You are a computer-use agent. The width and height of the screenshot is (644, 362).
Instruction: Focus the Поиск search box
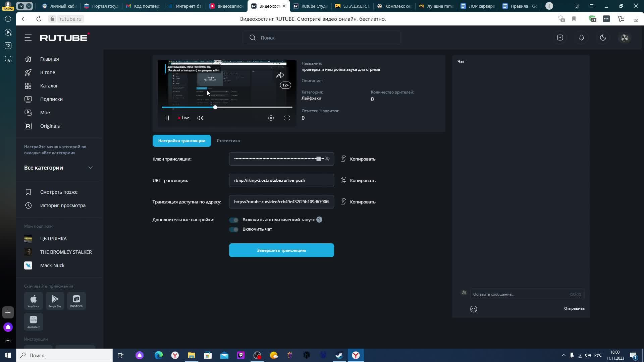(x=322, y=38)
